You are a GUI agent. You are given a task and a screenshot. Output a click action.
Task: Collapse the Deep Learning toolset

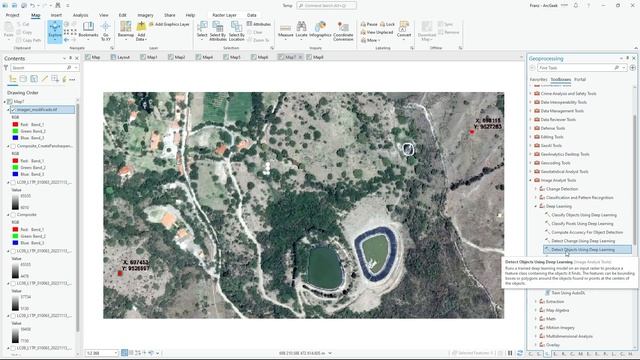tap(536, 206)
